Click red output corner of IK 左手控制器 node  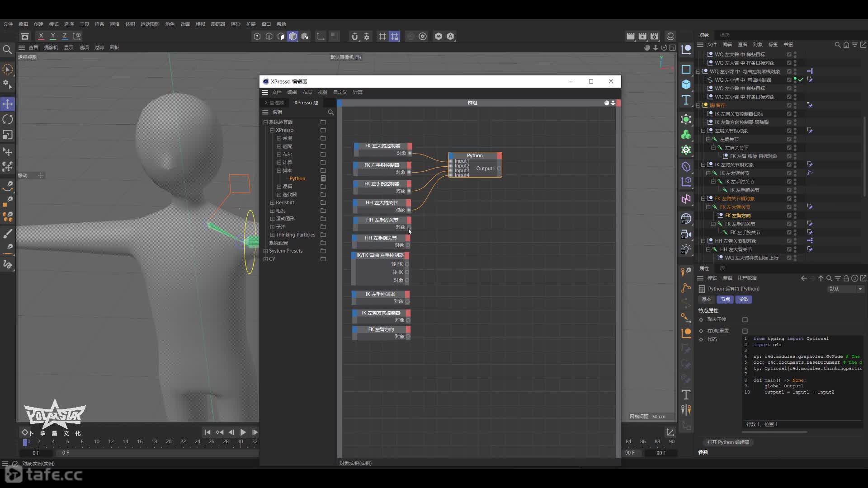(x=407, y=294)
